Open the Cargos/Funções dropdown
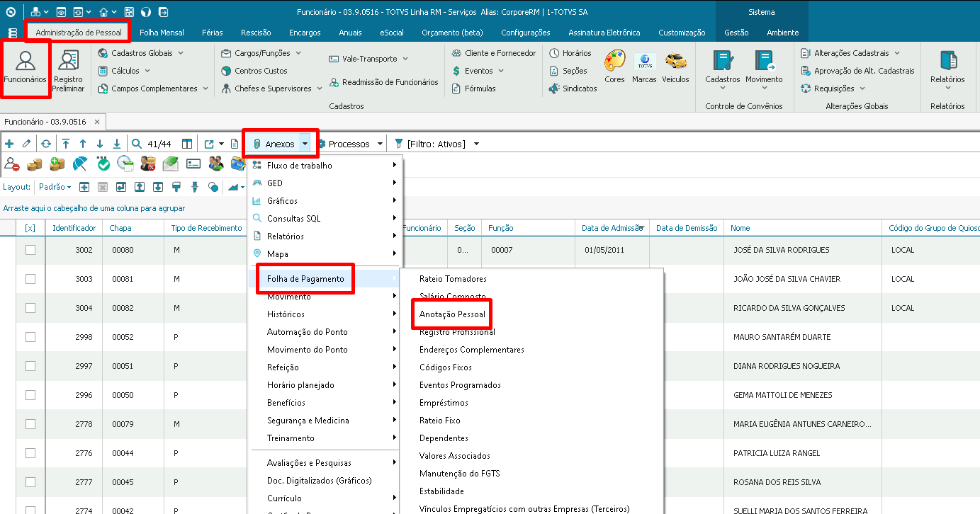The width and height of the screenshot is (980, 514). point(261,53)
